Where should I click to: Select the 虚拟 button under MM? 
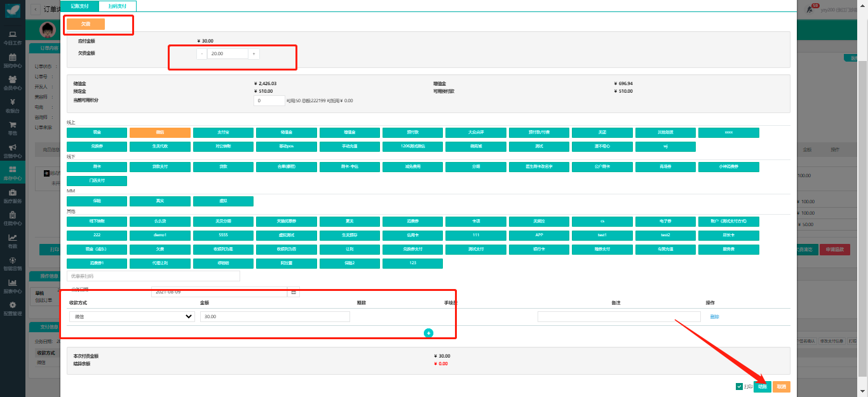pyautogui.click(x=223, y=201)
